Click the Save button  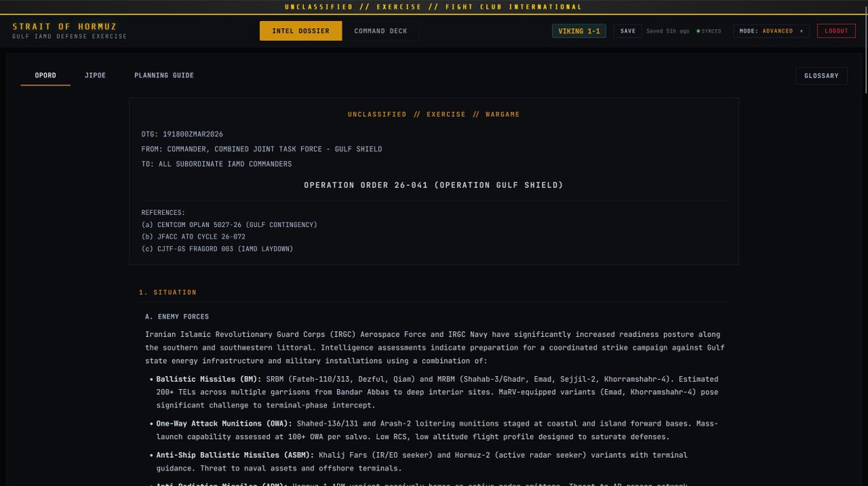(628, 31)
